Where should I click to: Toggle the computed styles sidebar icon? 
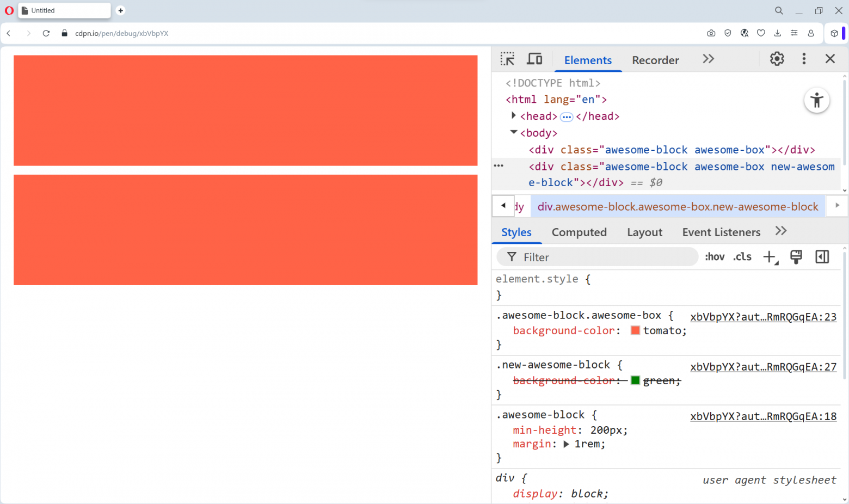tap(822, 256)
